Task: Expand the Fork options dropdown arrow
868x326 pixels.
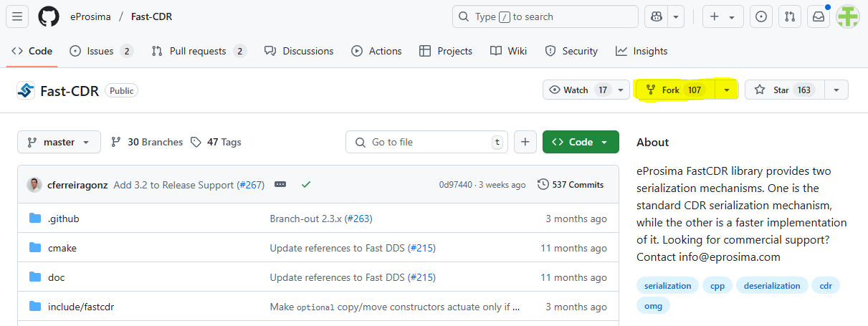Action: [x=727, y=90]
